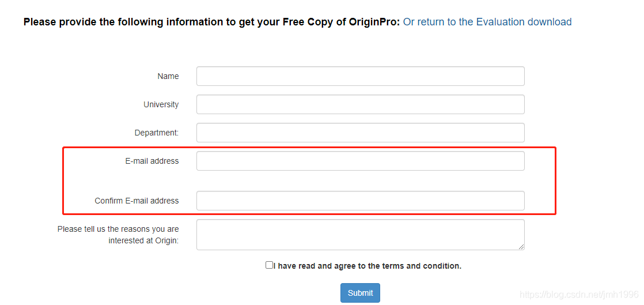This screenshot has width=644, height=305.
Task: Click the E-mail address input box
Action: pyautogui.click(x=360, y=161)
